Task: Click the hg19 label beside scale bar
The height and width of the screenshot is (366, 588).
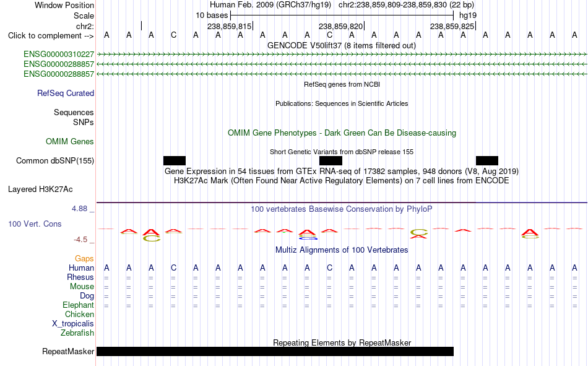Action: (x=468, y=15)
